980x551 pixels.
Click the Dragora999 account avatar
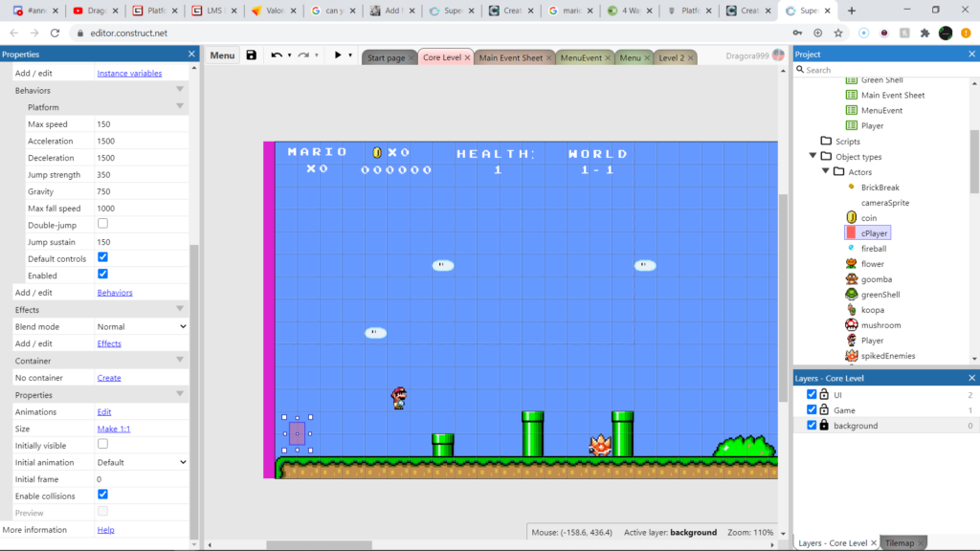778,55
